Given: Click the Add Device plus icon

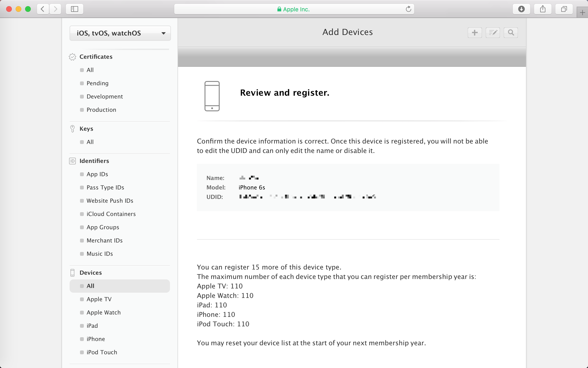Looking at the screenshot, I should 475,33.
